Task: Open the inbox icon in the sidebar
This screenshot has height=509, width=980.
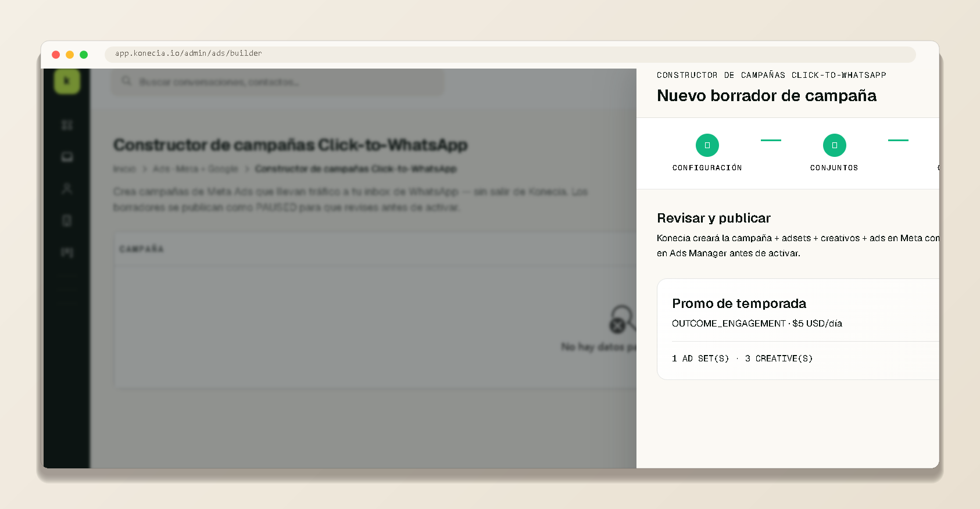Action: (x=67, y=157)
